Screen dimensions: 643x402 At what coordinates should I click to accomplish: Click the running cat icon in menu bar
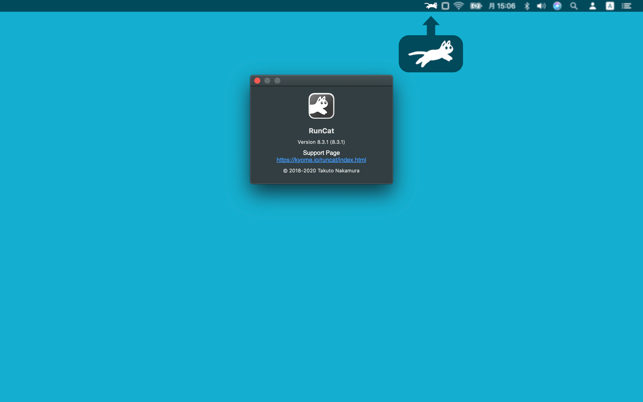(x=431, y=6)
